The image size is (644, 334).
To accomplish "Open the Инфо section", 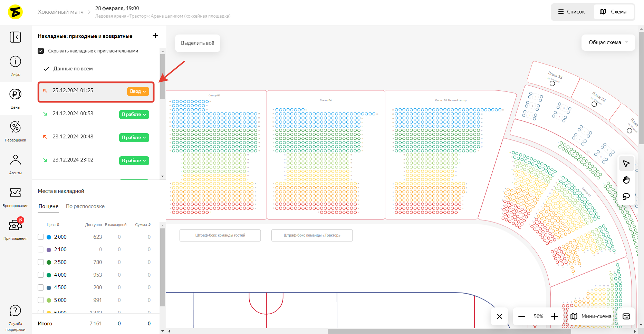I will click(x=15, y=66).
